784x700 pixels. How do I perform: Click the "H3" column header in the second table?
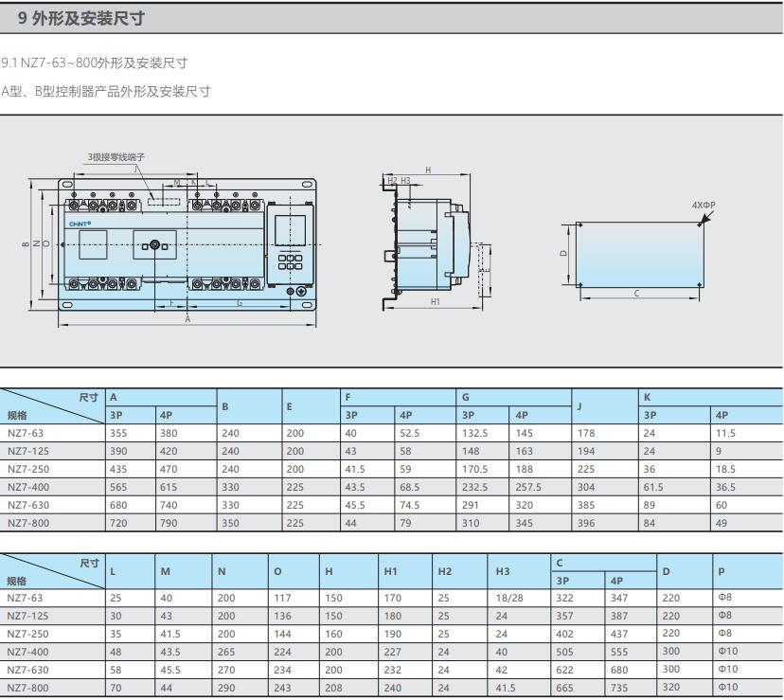coord(503,571)
